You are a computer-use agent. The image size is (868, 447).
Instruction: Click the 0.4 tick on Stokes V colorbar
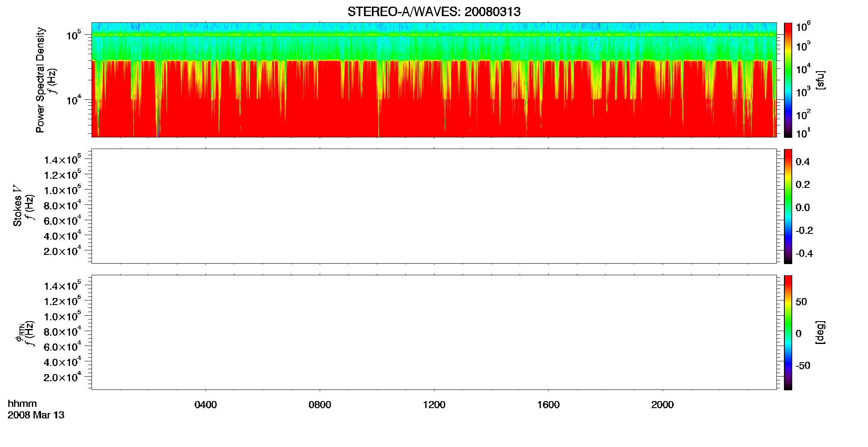[x=803, y=162]
